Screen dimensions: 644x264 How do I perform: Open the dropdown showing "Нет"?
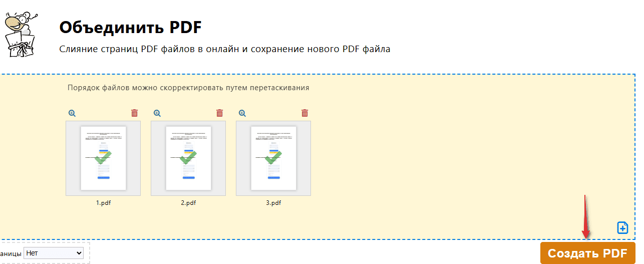(54, 253)
